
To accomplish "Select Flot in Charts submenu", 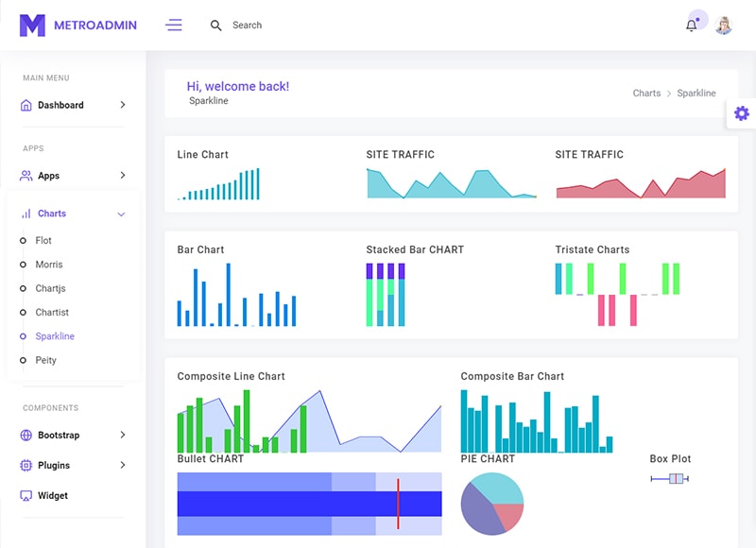I will [43, 241].
